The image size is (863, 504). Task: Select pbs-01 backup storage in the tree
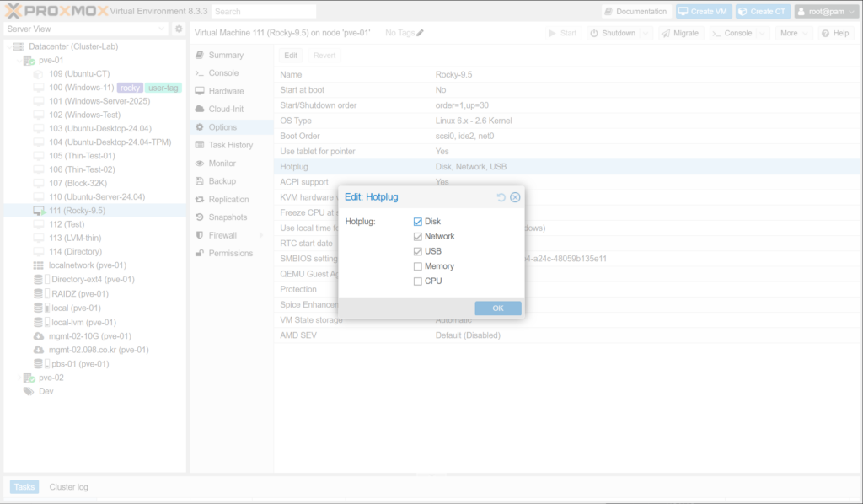[x=80, y=364]
